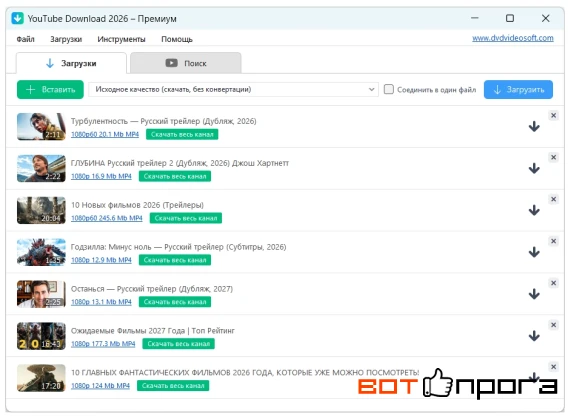Click the green Вставить button
Screen dimensions: 570x419
pos(50,90)
